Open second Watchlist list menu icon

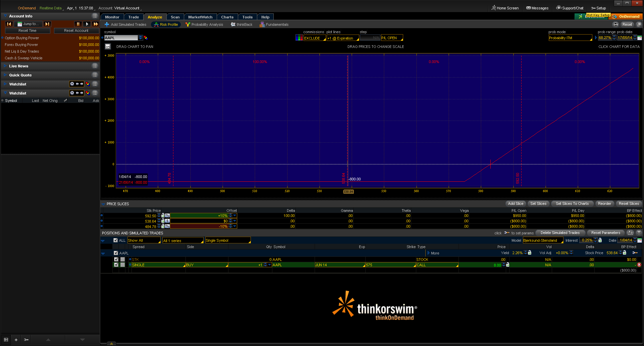click(x=95, y=93)
